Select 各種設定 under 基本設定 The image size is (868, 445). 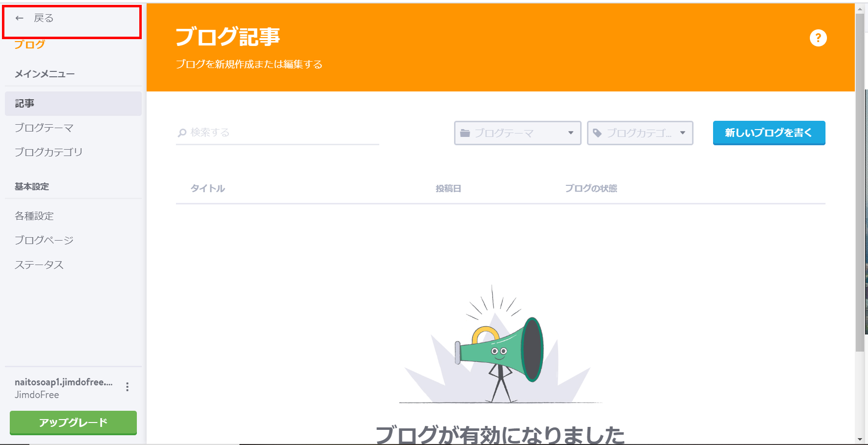click(34, 216)
